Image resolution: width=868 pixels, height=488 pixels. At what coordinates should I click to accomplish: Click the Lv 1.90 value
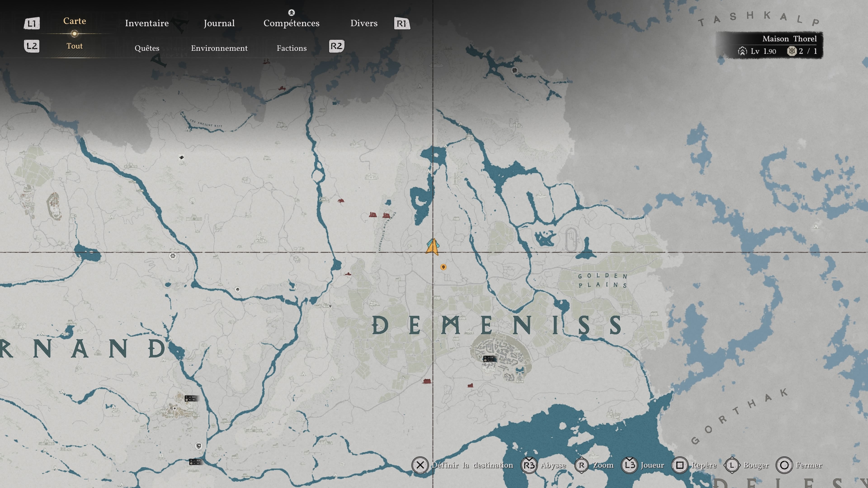[x=763, y=51]
